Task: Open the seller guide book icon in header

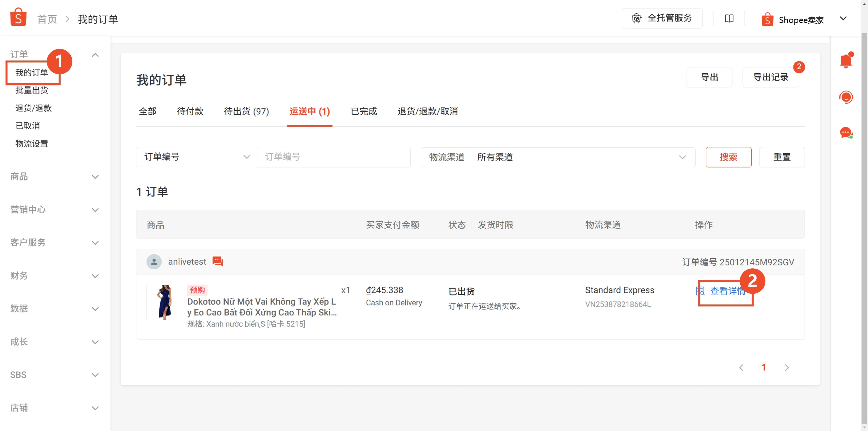Action: point(729,19)
